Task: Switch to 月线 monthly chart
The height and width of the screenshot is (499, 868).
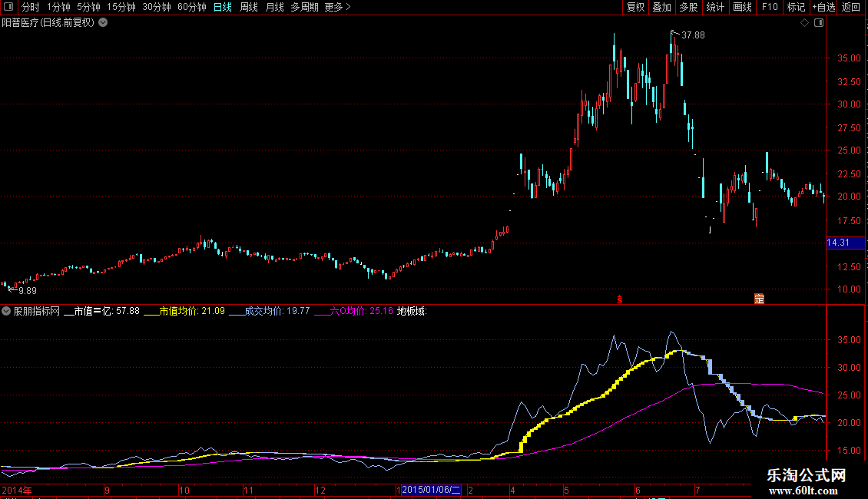Action: pos(274,7)
